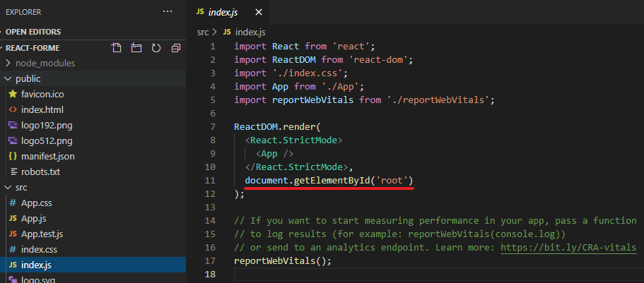644x283 pixels.
Task: Click the '<App />' tag on line 9
Action: tap(275, 154)
